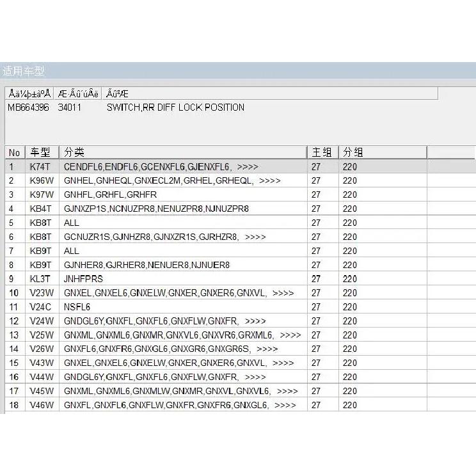Click classification GNXFL,GNXFL6,GNXFLW cell
This screenshot has width=476, height=476.
click(x=183, y=405)
